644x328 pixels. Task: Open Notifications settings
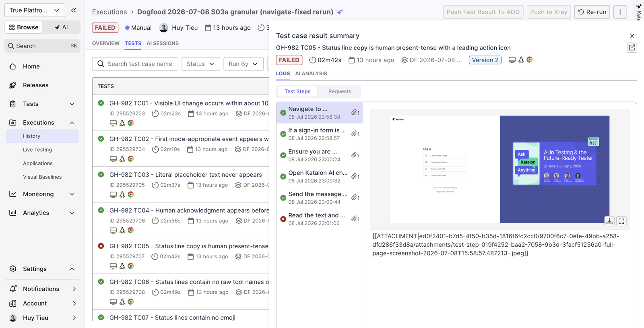coord(42,289)
